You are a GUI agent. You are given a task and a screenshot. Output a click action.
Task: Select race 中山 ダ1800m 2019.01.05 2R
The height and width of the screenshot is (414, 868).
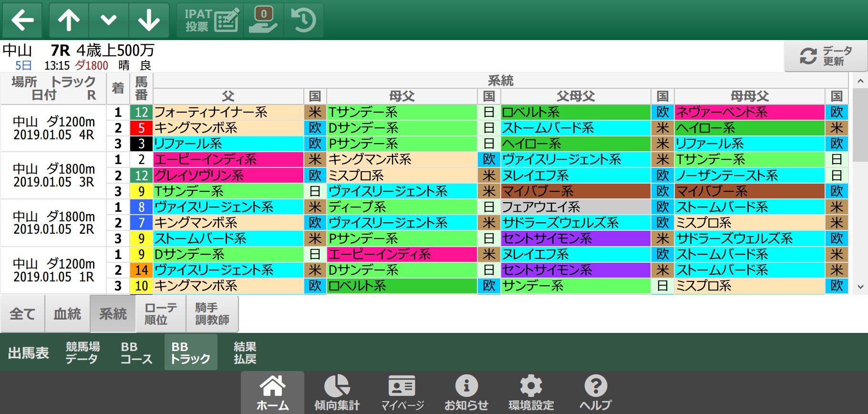click(x=53, y=222)
